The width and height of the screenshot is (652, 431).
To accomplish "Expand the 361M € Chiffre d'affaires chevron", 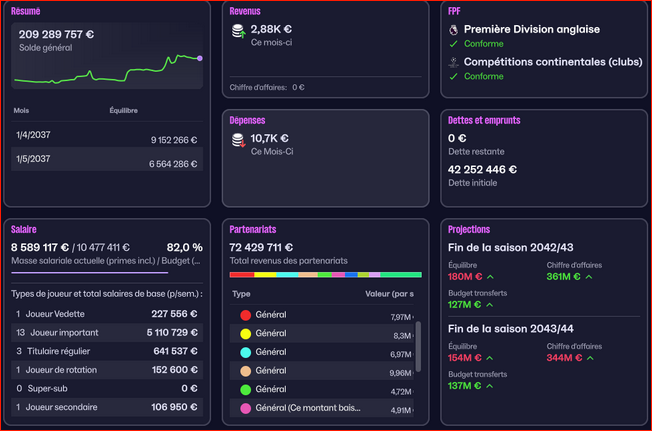I will click(x=589, y=277).
